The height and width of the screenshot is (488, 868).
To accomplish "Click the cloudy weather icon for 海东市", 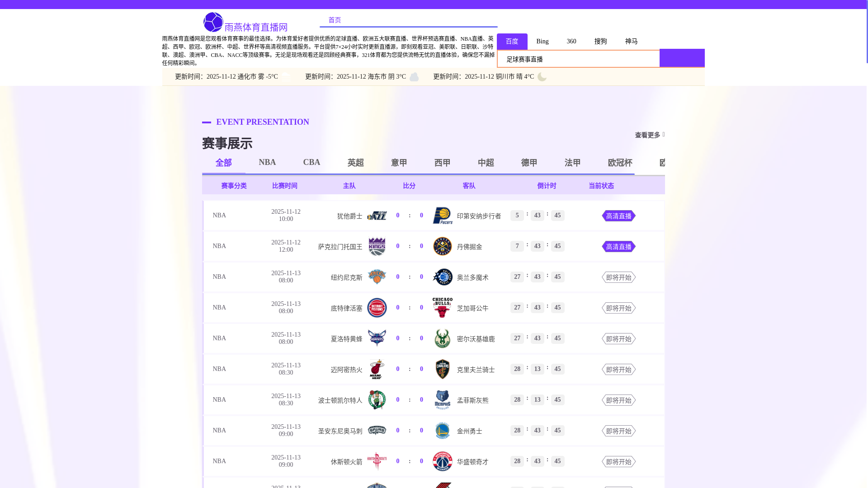I will (x=414, y=77).
